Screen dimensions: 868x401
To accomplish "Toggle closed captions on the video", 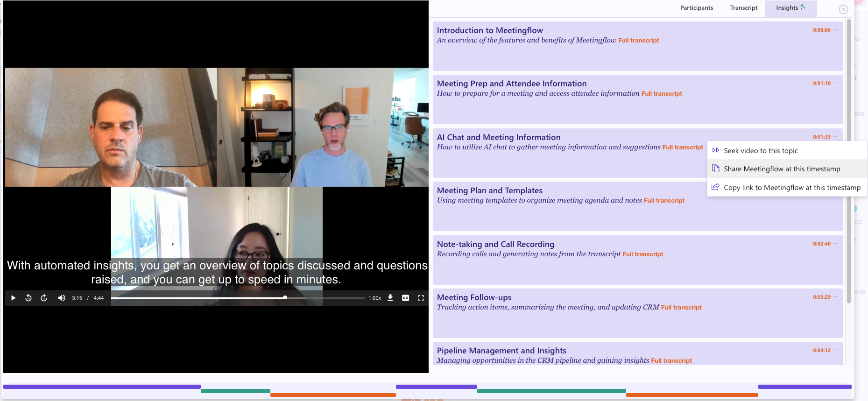I will tap(406, 298).
